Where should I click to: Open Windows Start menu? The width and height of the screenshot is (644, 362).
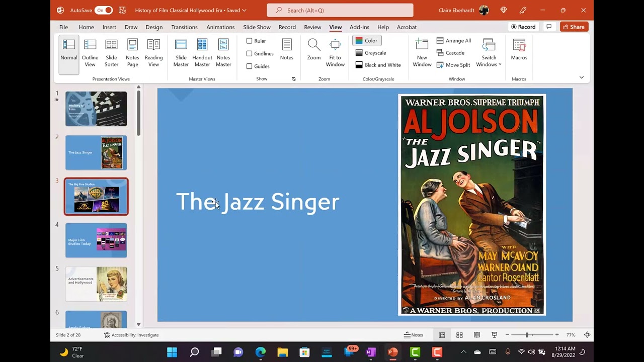172,352
